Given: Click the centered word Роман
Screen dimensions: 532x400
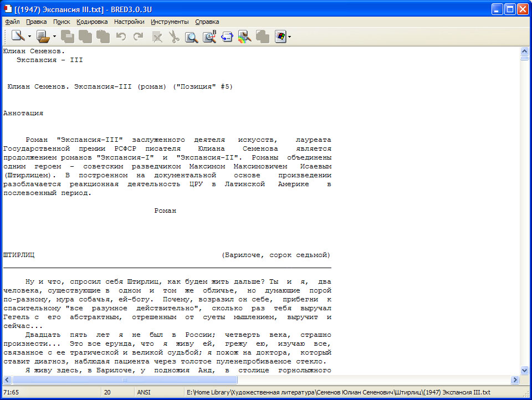Looking at the screenshot, I should 165,211.
